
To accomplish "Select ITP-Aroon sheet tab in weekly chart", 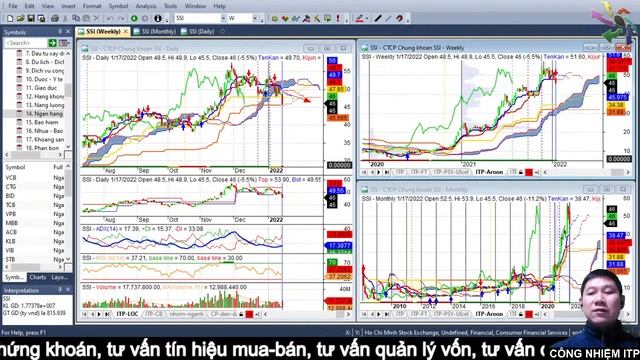I will pyautogui.click(x=489, y=172).
